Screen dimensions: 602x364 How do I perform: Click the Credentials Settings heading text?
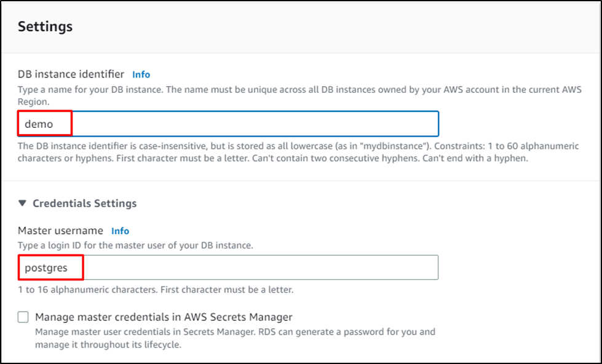coord(85,202)
